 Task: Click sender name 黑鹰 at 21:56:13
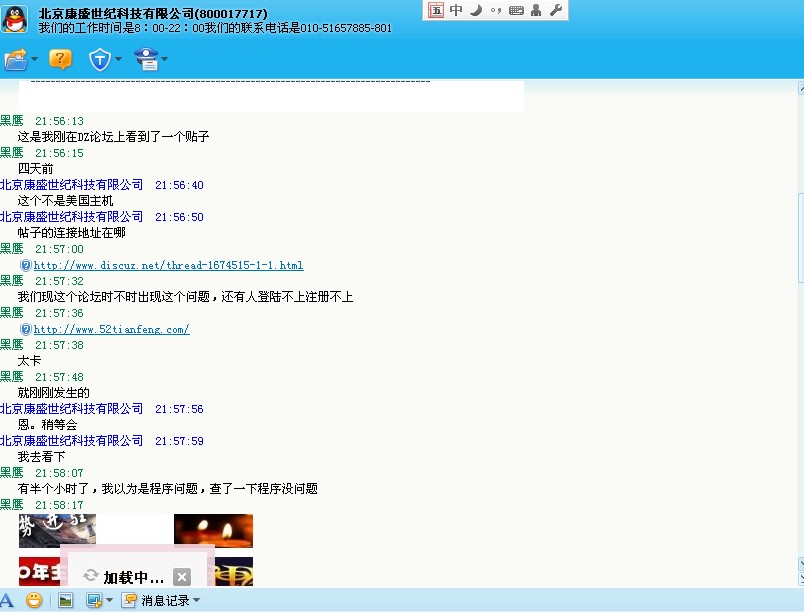12,121
